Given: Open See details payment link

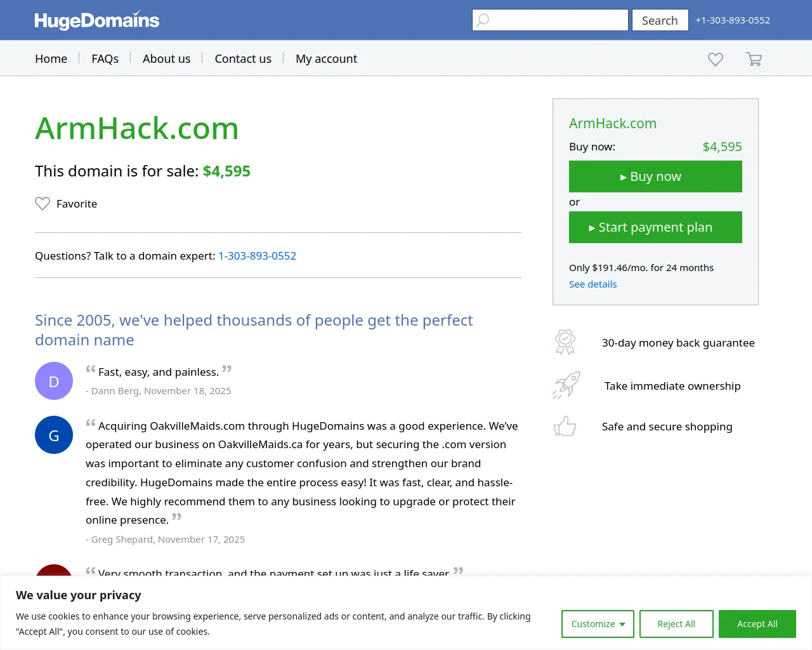Looking at the screenshot, I should [593, 284].
